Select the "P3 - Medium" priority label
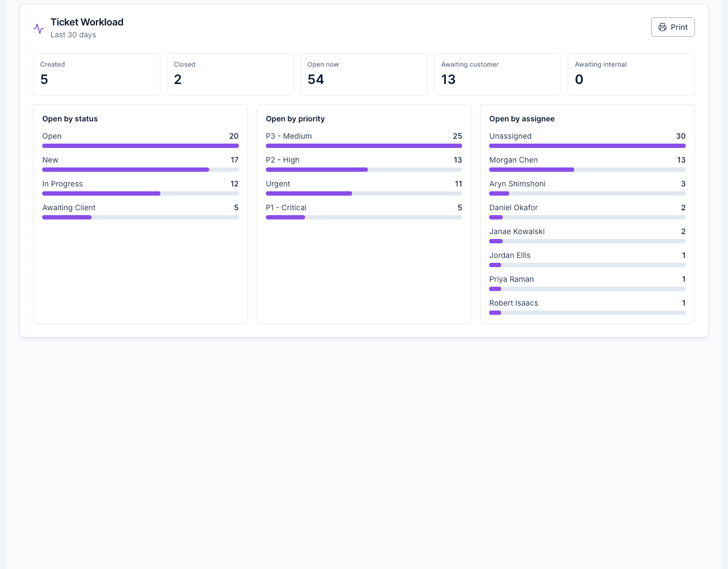Viewport: 728px width, 569px height. coord(289,136)
